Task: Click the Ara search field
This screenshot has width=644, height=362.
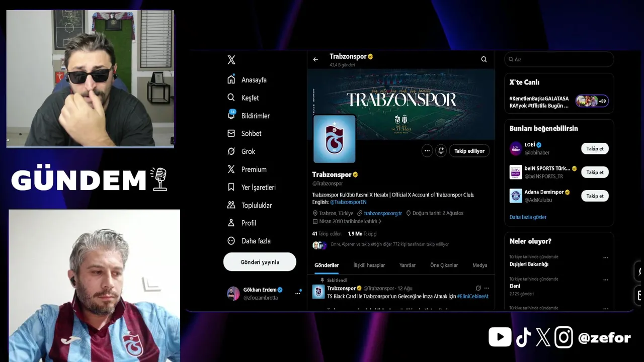Action: (559, 59)
